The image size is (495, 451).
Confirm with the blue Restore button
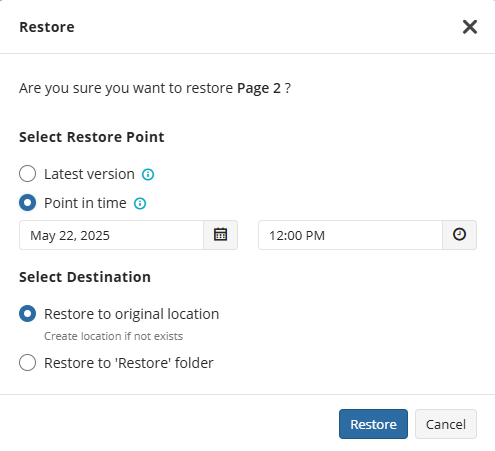(373, 424)
